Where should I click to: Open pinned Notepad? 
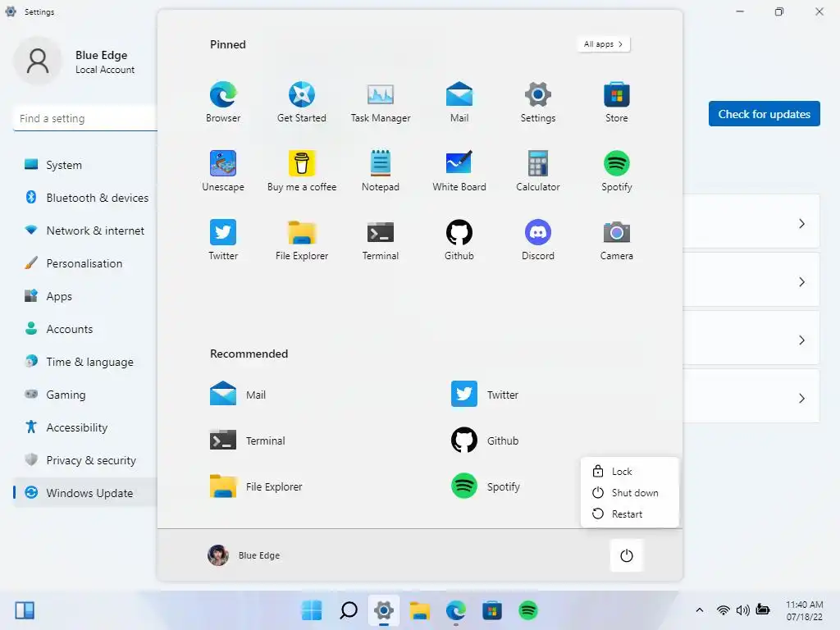[381, 171]
